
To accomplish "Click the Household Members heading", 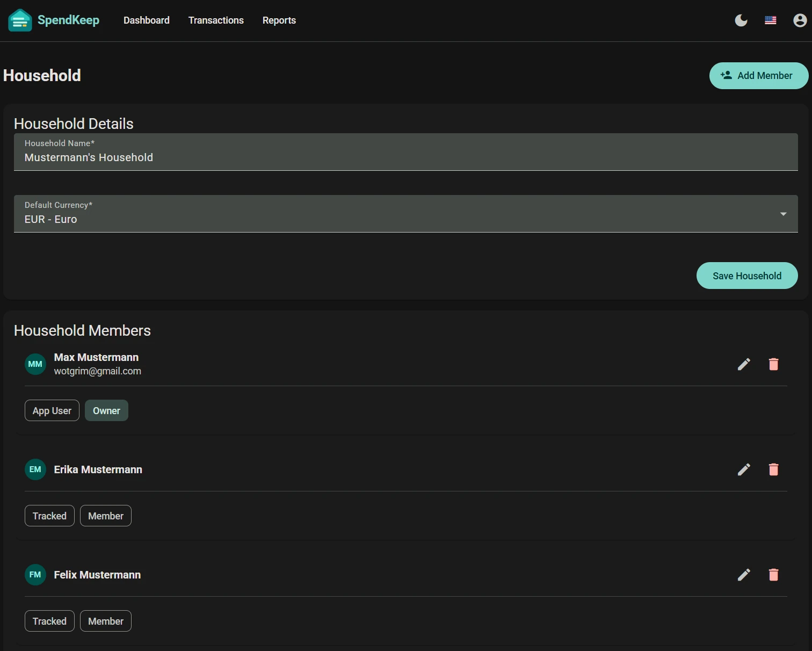I will (82, 330).
